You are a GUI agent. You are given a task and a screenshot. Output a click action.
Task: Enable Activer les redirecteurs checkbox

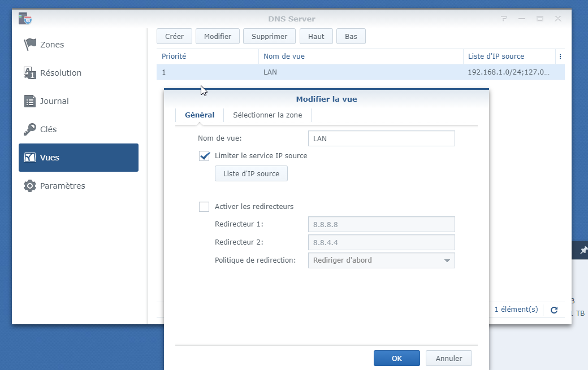click(204, 207)
